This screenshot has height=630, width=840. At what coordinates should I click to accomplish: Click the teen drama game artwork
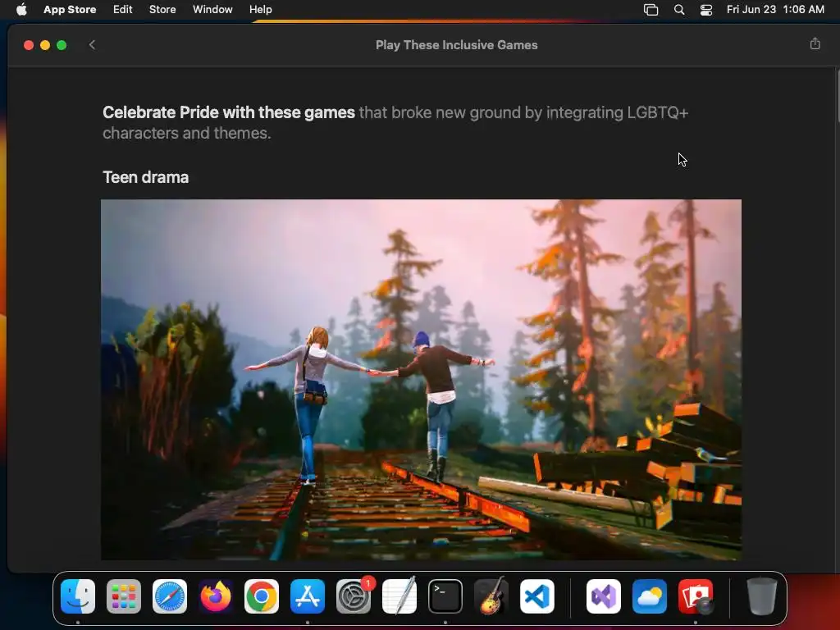pyautogui.click(x=421, y=380)
